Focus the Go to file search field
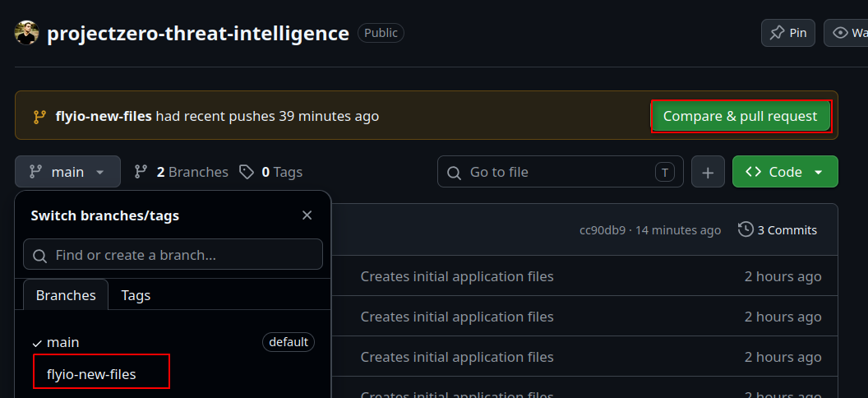 pyautogui.click(x=561, y=172)
